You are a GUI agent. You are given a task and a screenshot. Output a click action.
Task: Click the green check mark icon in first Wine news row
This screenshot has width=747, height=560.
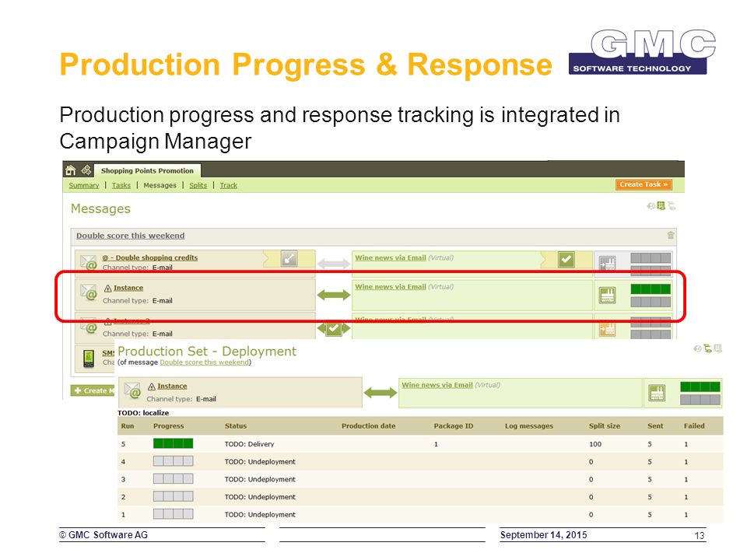pos(566,260)
